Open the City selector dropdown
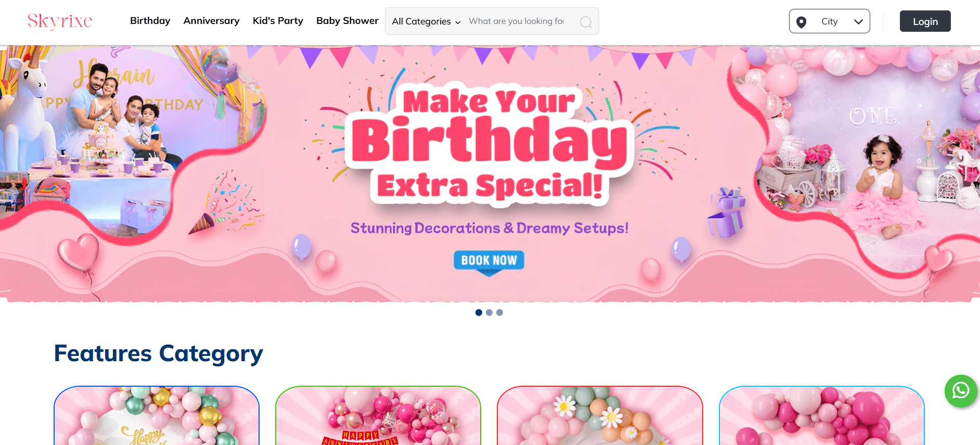The image size is (980, 445). point(829,21)
